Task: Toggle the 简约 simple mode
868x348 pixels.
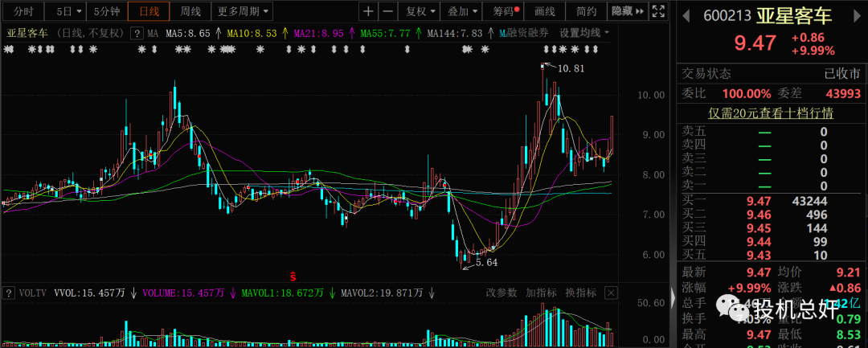Action: pos(586,11)
